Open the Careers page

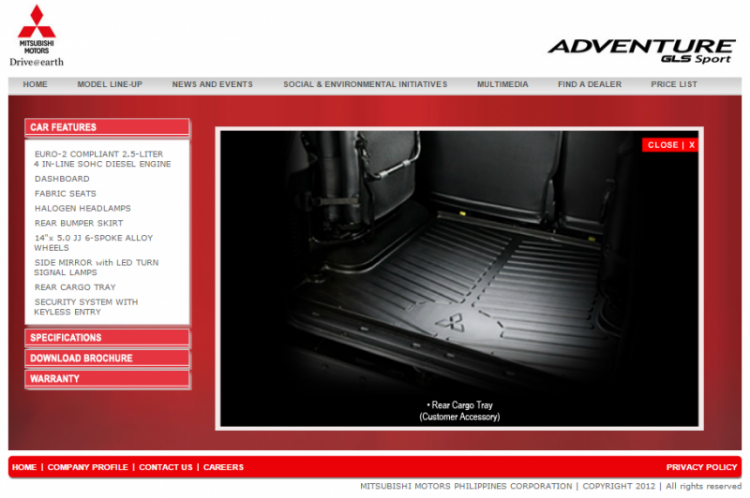(x=223, y=467)
